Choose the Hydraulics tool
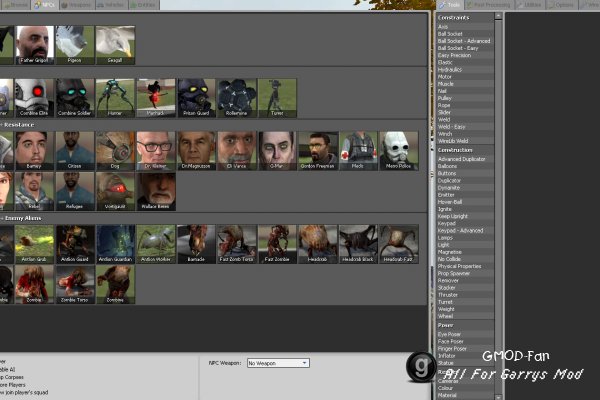Image resolution: width=600 pixels, height=400 pixels. point(465,70)
